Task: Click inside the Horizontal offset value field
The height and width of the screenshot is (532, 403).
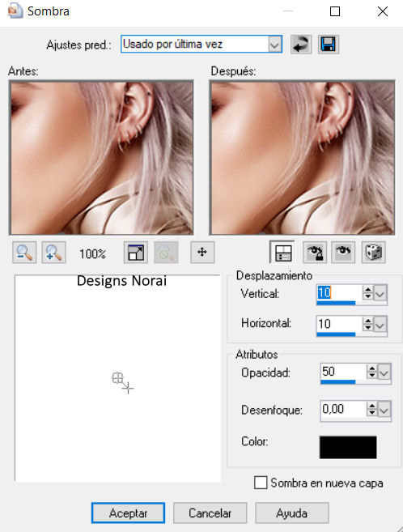Action: coord(339,324)
